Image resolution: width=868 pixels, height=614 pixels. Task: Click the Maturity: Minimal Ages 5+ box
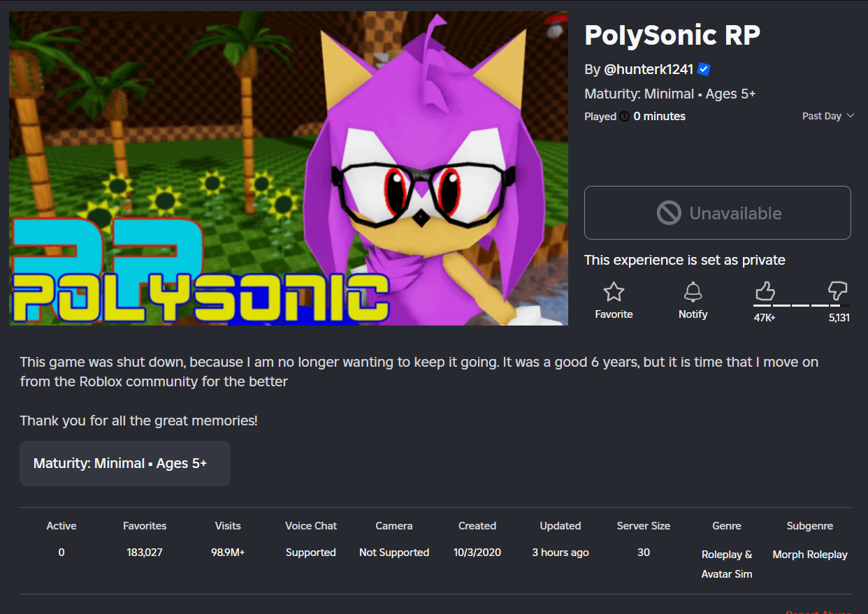(125, 463)
